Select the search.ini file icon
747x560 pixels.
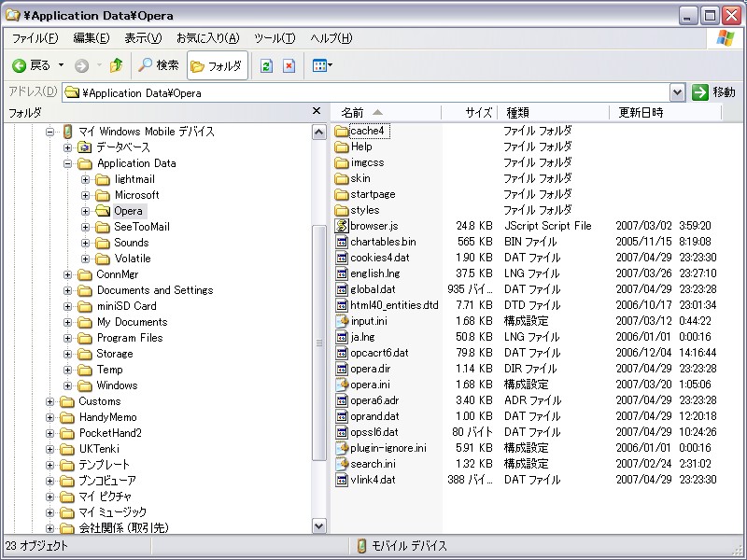point(342,464)
